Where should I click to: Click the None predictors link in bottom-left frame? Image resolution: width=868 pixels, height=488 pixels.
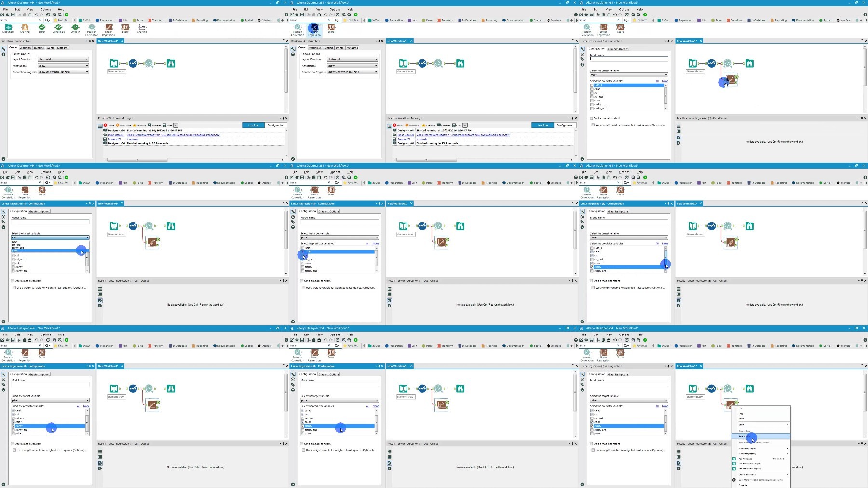[86, 406]
